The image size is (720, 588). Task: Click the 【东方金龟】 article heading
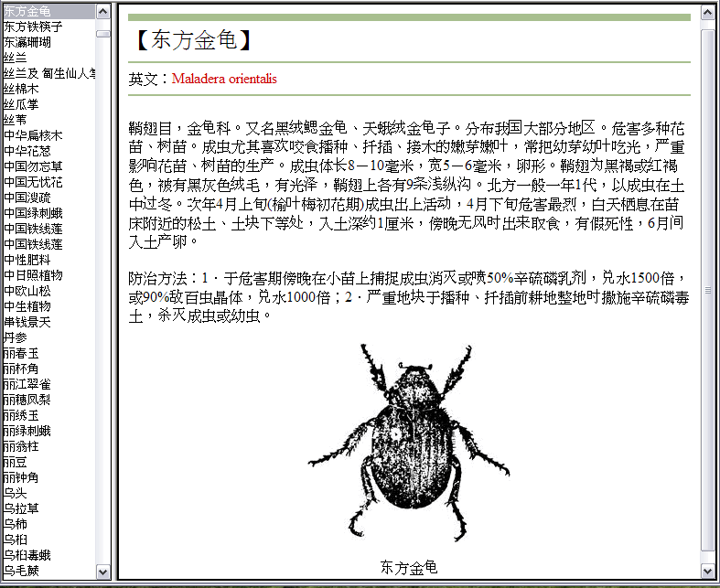(194, 40)
